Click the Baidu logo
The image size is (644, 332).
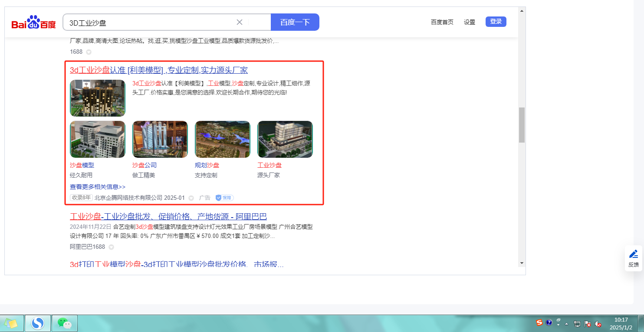coord(33,22)
